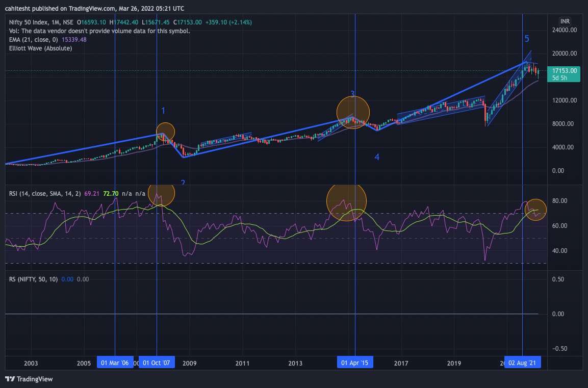Image resolution: width=588 pixels, height=388 pixels.
Task: Click the 01 Mar '06 date flag
Action: 115,363
